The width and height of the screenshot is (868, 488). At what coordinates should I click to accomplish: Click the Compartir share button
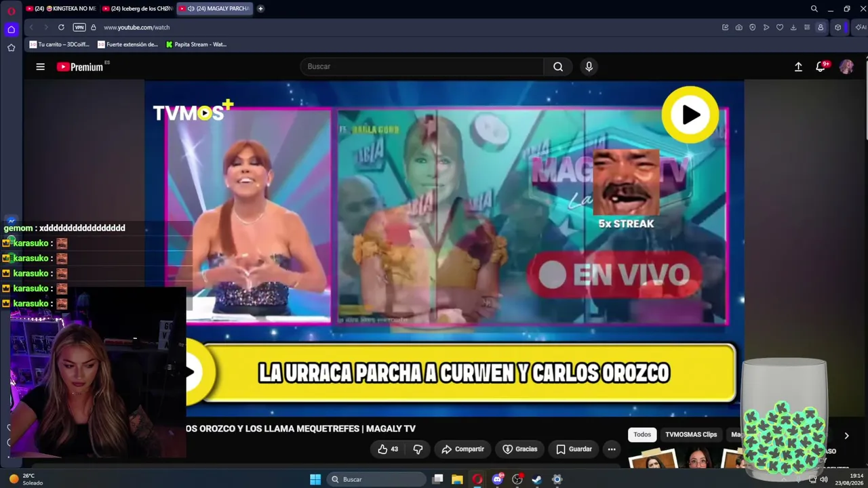point(463,449)
